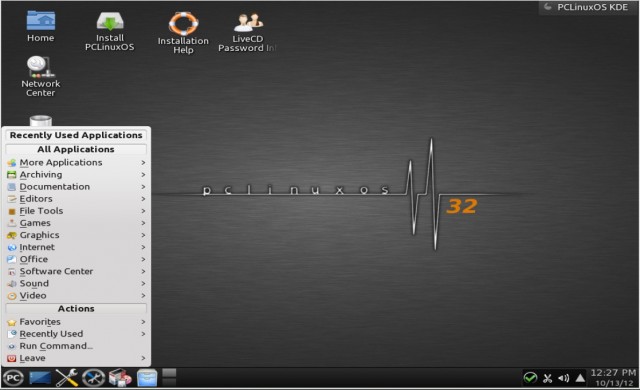
Task: Launch the file manager icon in taskbar
Action: tap(147, 378)
